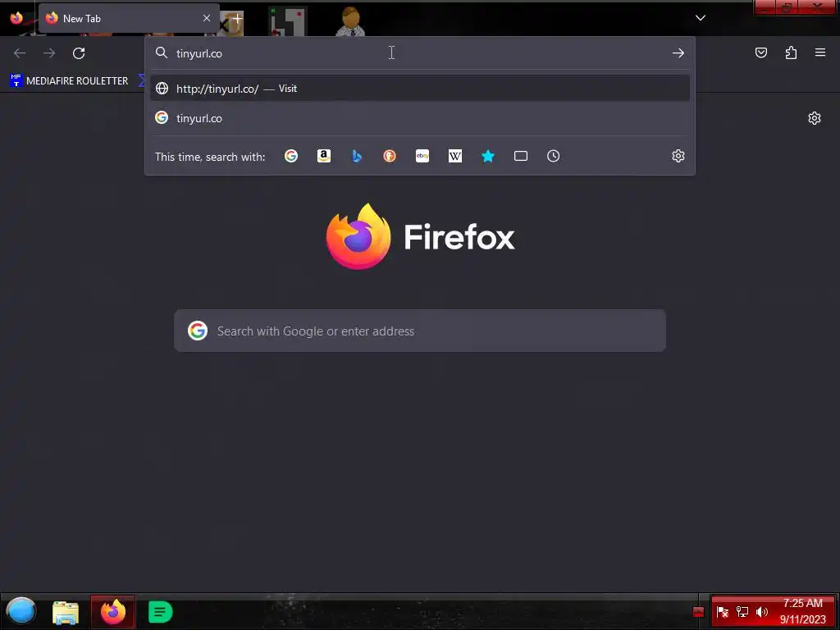Open search settings gear in dropdown
840x630 pixels.
click(678, 156)
